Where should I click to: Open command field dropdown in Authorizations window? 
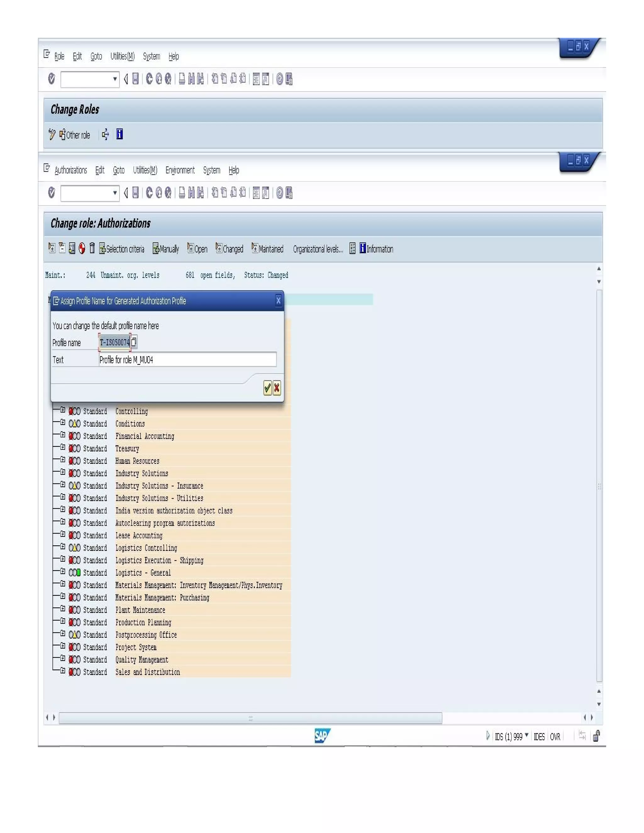(x=115, y=193)
